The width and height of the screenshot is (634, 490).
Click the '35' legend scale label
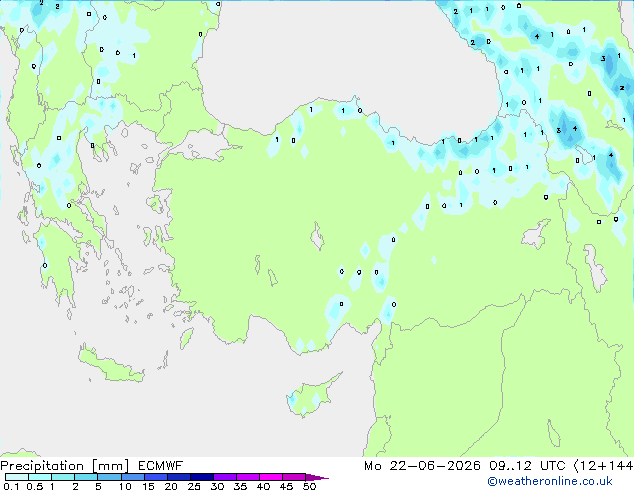pos(240,486)
